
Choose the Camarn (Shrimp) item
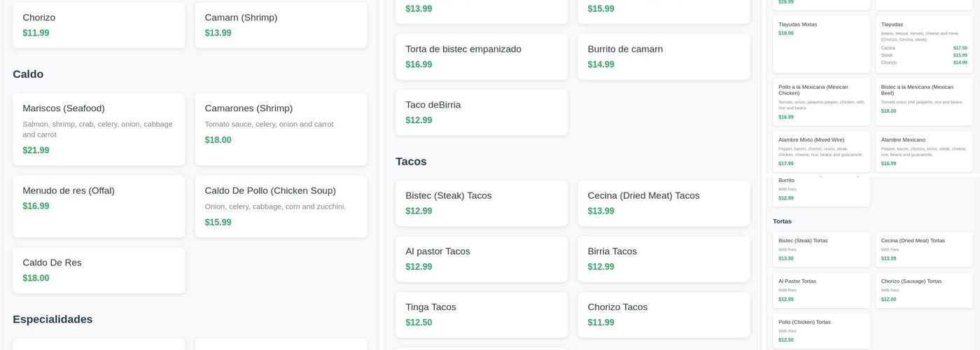tap(281, 25)
